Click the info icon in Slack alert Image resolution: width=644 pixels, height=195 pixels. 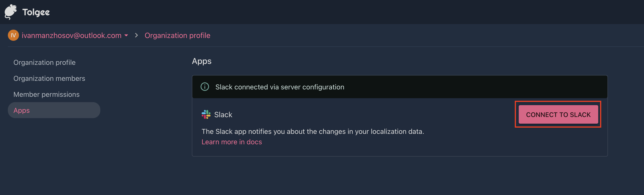[205, 87]
